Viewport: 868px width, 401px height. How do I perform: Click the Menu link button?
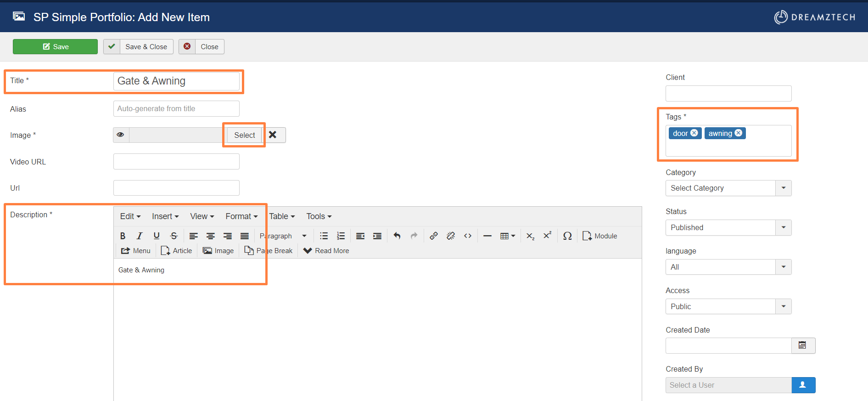[135, 251]
